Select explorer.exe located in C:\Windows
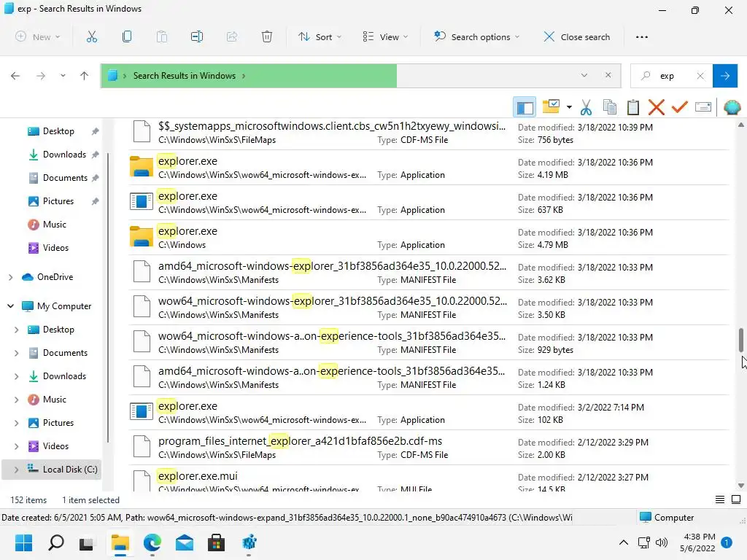 429,238
